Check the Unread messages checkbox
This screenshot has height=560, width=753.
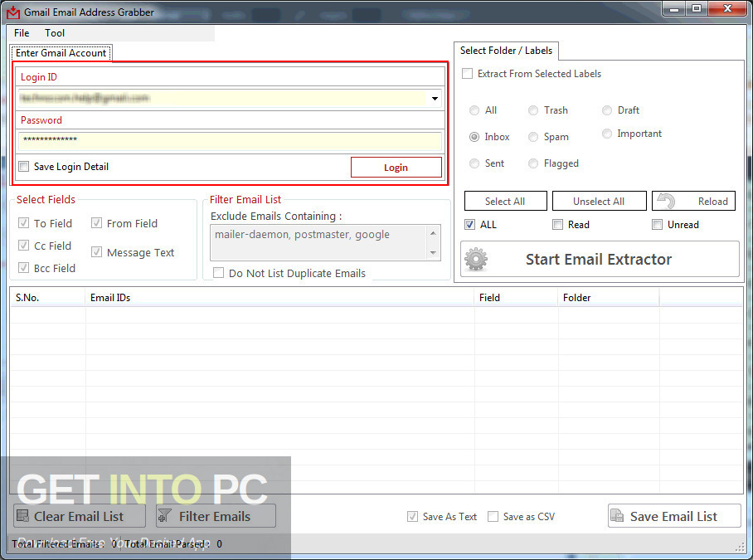click(657, 224)
